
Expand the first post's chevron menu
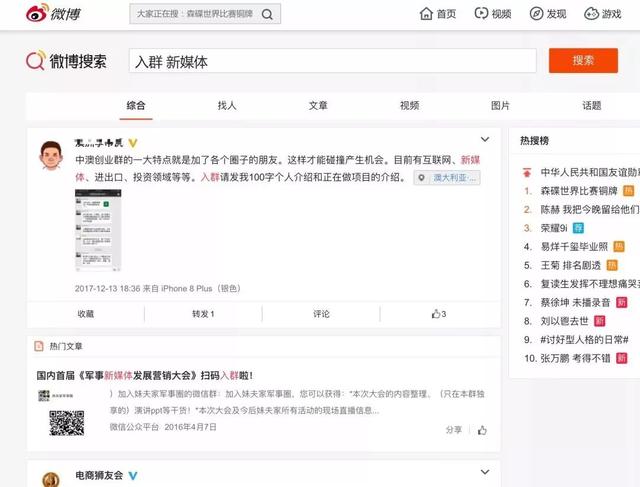(484, 139)
